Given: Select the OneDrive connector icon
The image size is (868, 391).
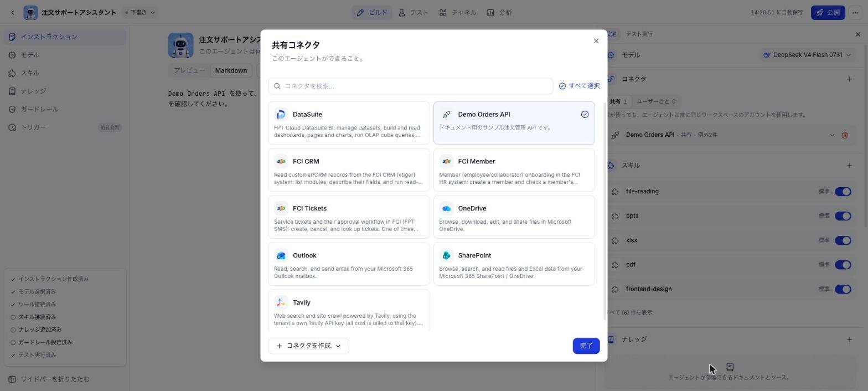Looking at the screenshot, I should point(447,209).
